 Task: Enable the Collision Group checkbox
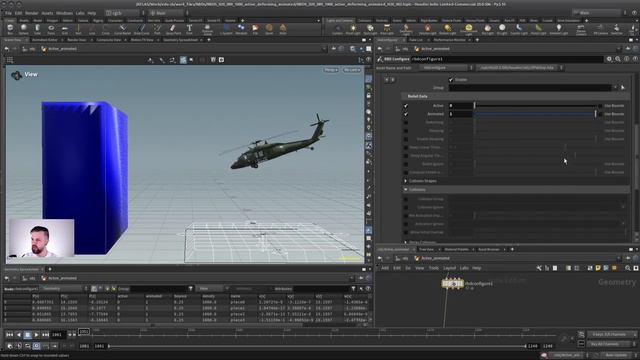coord(406,199)
